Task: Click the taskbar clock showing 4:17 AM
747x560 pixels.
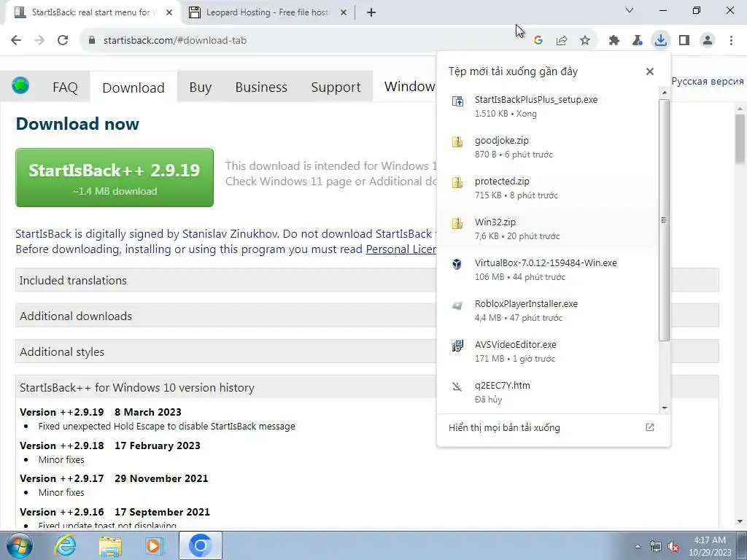Action: click(x=709, y=546)
